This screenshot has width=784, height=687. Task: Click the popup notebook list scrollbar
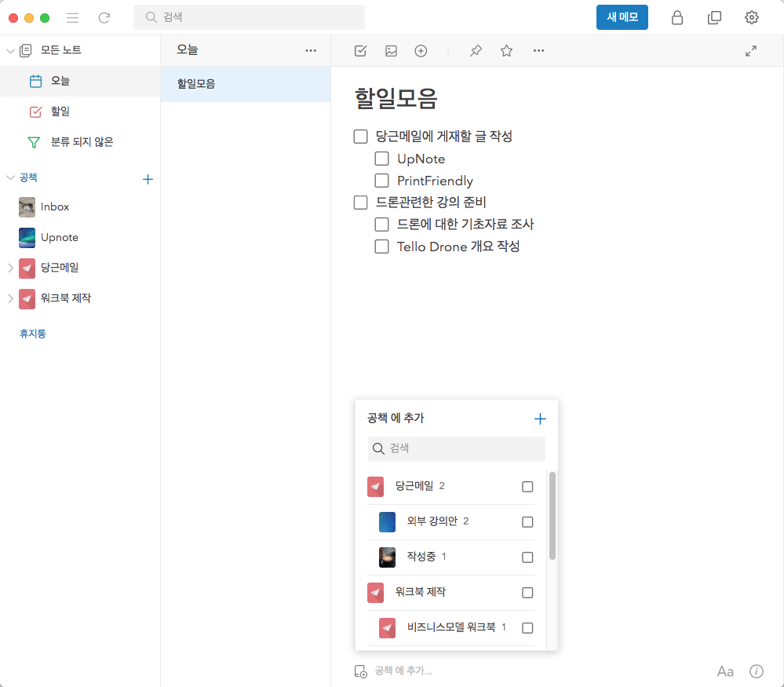click(x=552, y=516)
